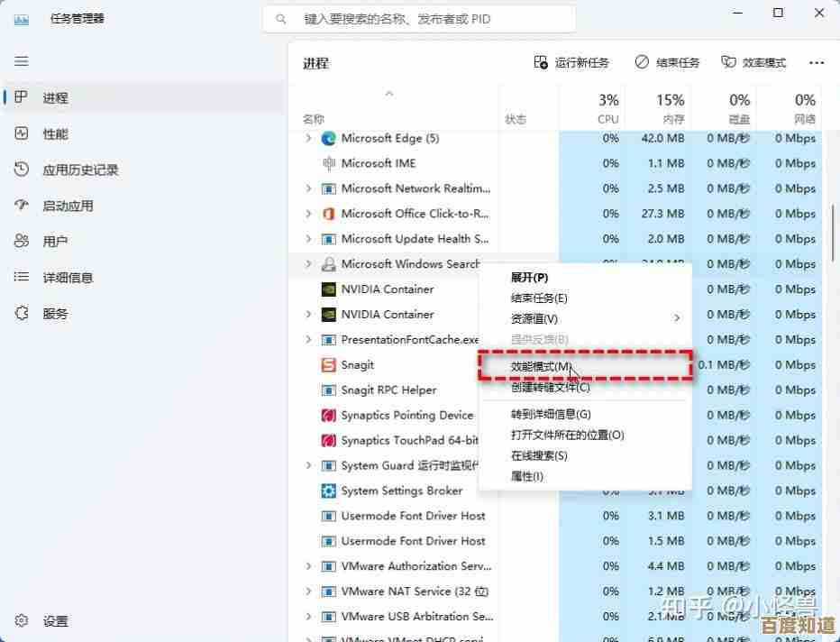
Task: Click the Snagit process icon
Action: (x=329, y=365)
